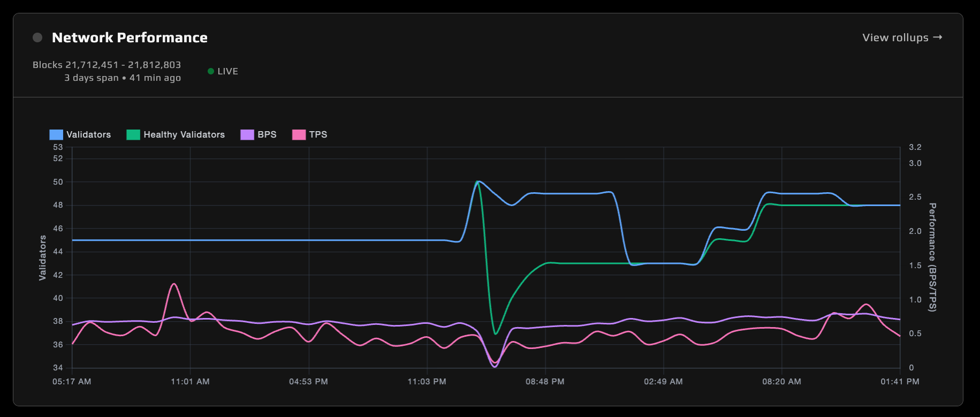This screenshot has height=417, width=980.
Task: Click the Blocks 21,712,451 - 21,812,803 range text
Action: click(x=107, y=65)
